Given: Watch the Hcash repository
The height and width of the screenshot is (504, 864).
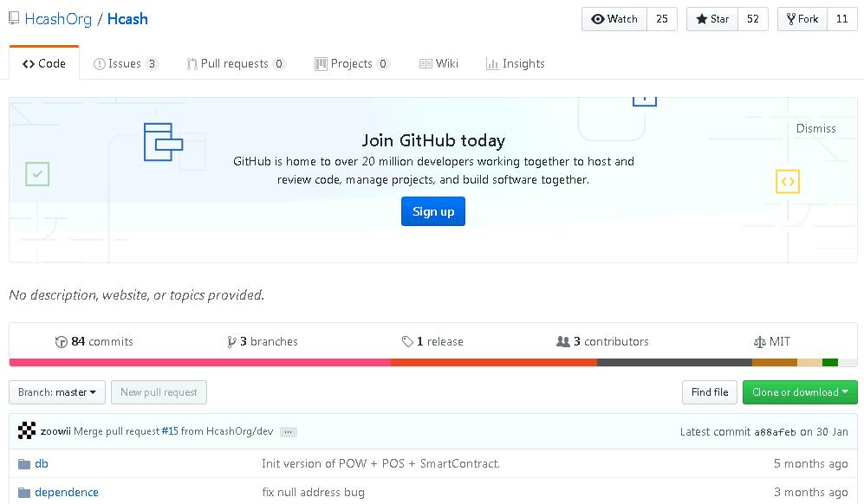Looking at the screenshot, I should tap(614, 19).
